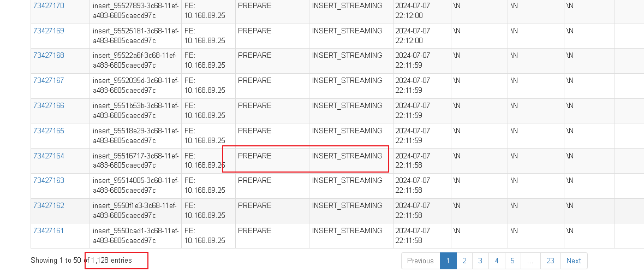Open transaction link 73427170
644x272 pixels.
[49, 6]
